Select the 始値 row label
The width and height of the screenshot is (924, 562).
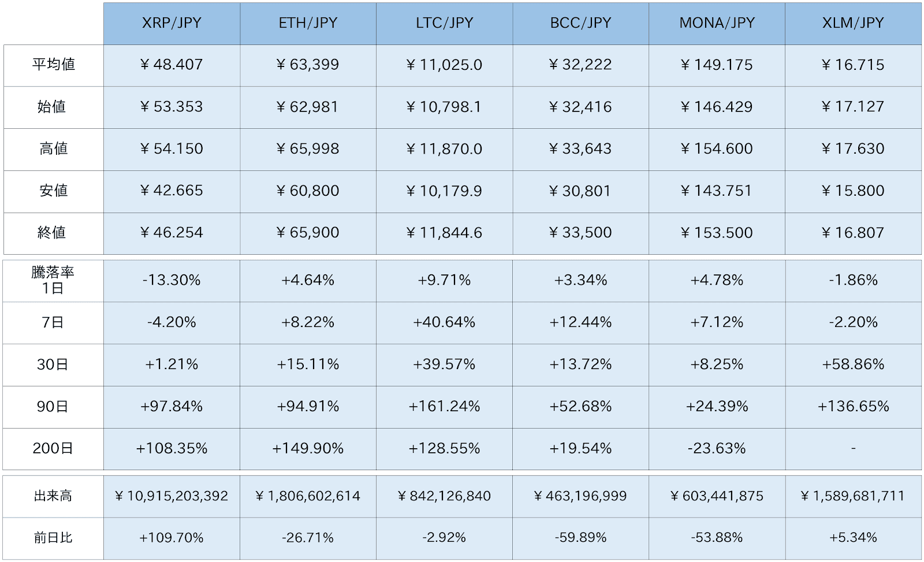pos(53,107)
